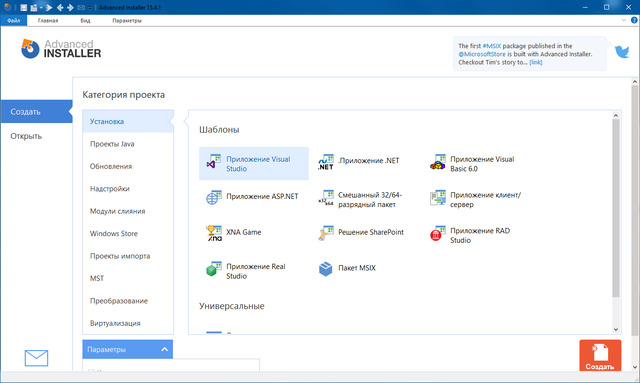Screen dimensions: 640x383
Task: Open the Главная ribbon tab
Action: tap(48, 20)
